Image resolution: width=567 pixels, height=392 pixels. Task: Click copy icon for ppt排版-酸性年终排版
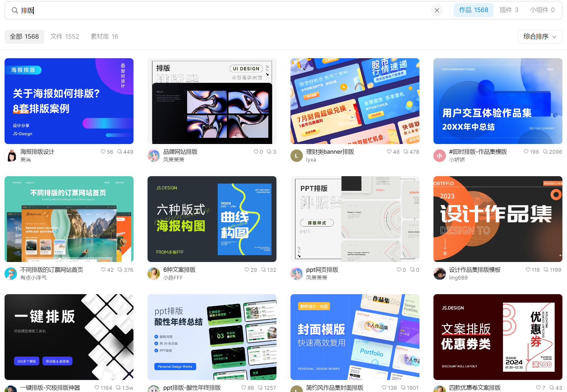(x=260, y=388)
